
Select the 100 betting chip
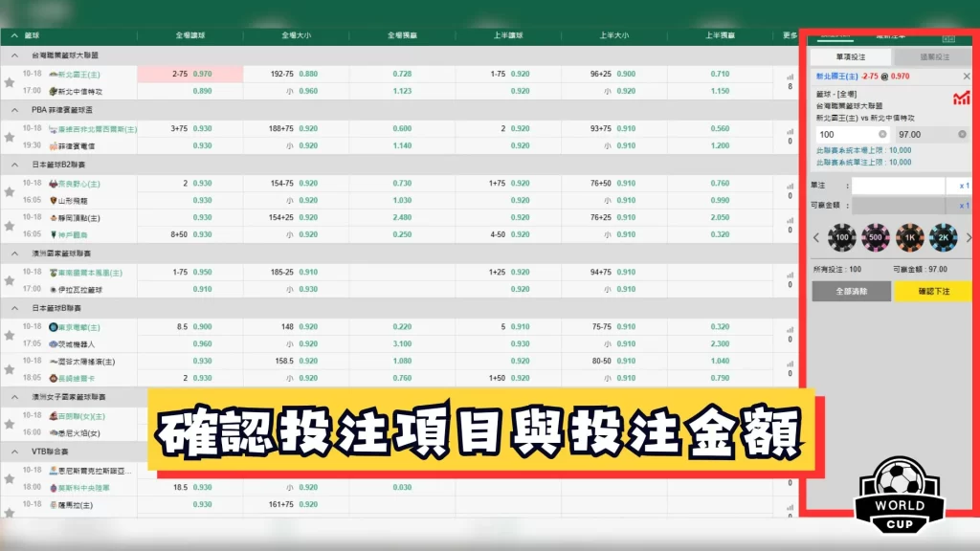click(x=840, y=237)
